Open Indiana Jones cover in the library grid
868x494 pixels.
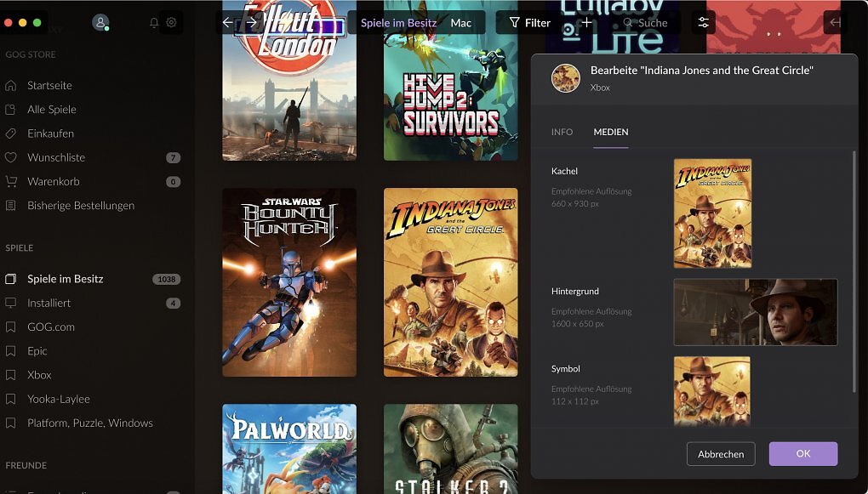coord(451,282)
